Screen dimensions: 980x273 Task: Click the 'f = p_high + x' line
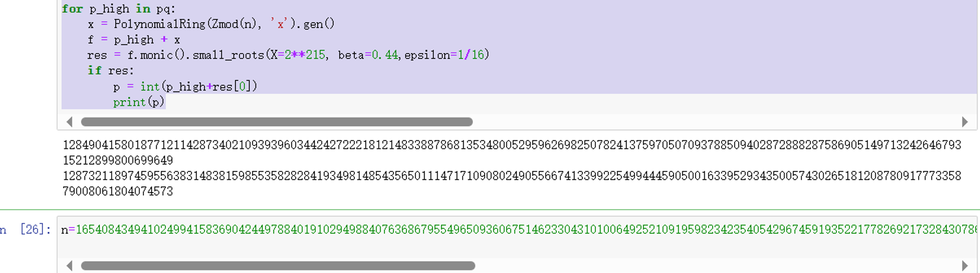tap(134, 39)
